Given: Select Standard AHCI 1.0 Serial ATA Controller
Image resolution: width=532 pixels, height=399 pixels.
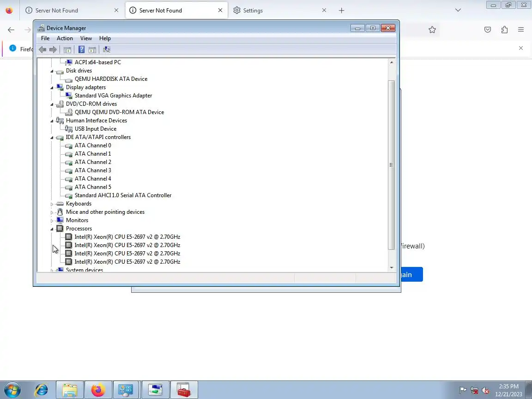Looking at the screenshot, I should click(123, 195).
